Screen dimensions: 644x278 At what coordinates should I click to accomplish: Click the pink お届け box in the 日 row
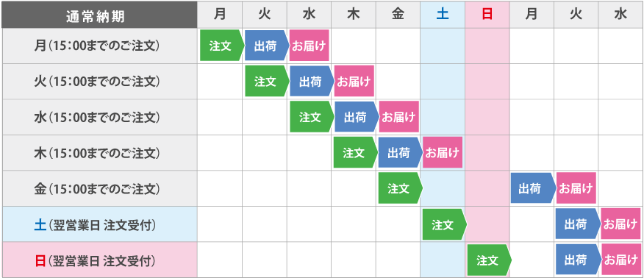click(x=620, y=260)
